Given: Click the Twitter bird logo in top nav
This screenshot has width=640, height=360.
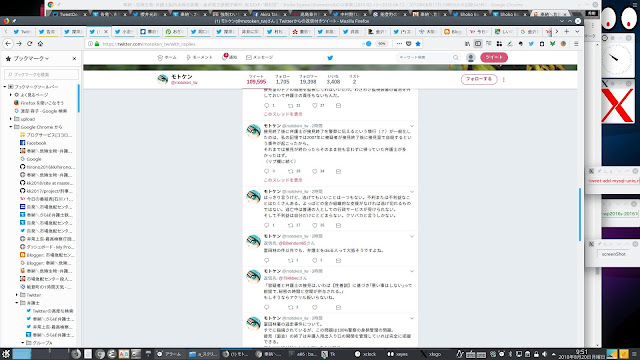Looking at the screenshot, I should pyautogui.click(x=330, y=58).
